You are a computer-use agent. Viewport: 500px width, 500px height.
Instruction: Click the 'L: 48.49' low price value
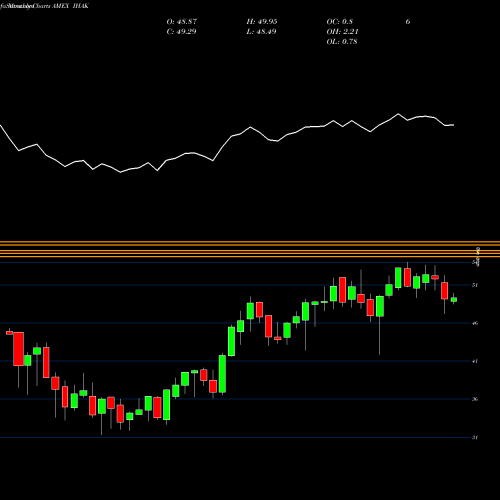(261, 32)
